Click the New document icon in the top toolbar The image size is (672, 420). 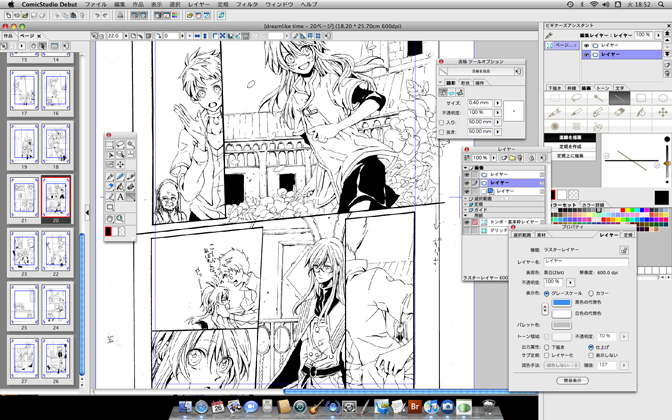8,15
